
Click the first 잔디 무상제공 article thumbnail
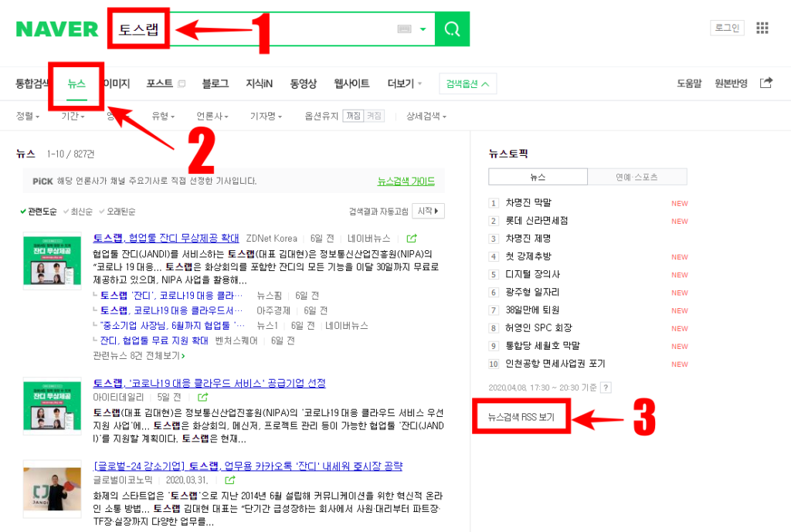52,261
